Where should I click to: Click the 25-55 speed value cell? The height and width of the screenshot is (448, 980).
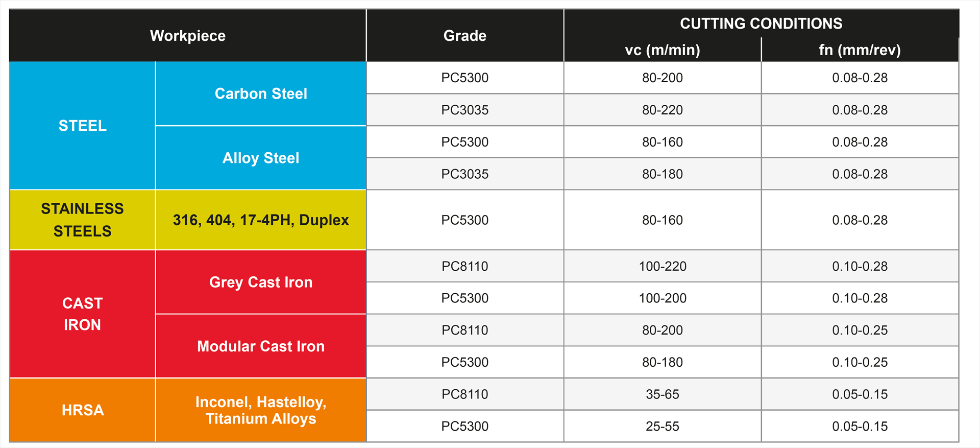[x=663, y=426]
